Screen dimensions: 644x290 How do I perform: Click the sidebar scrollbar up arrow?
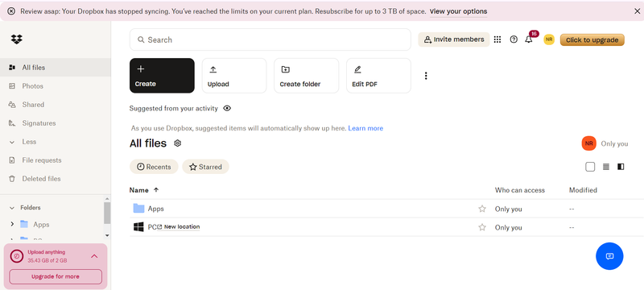(107, 198)
